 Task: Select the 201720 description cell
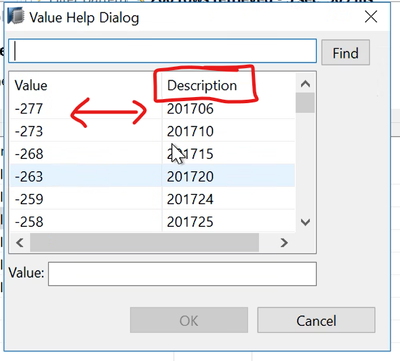(228, 176)
